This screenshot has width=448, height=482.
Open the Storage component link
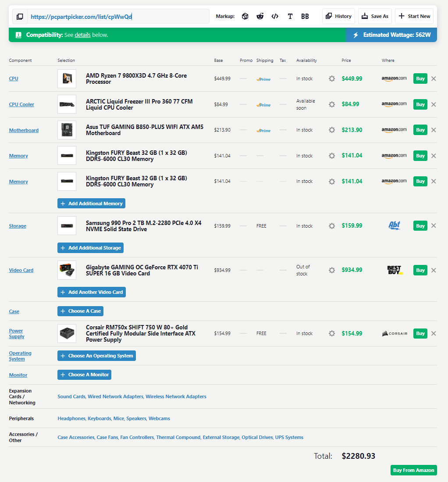click(x=18, y=226)
